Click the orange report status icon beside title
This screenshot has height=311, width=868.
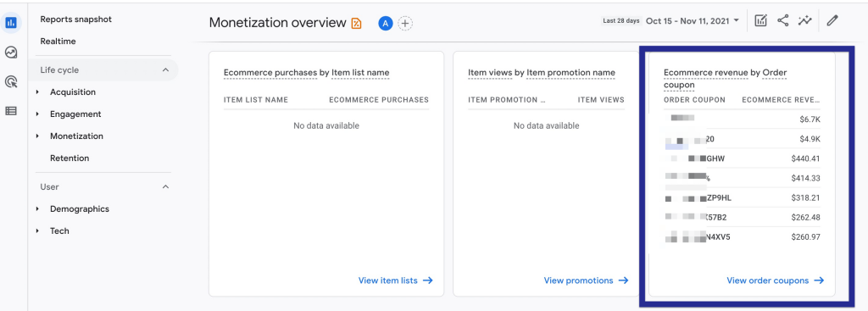357,23
